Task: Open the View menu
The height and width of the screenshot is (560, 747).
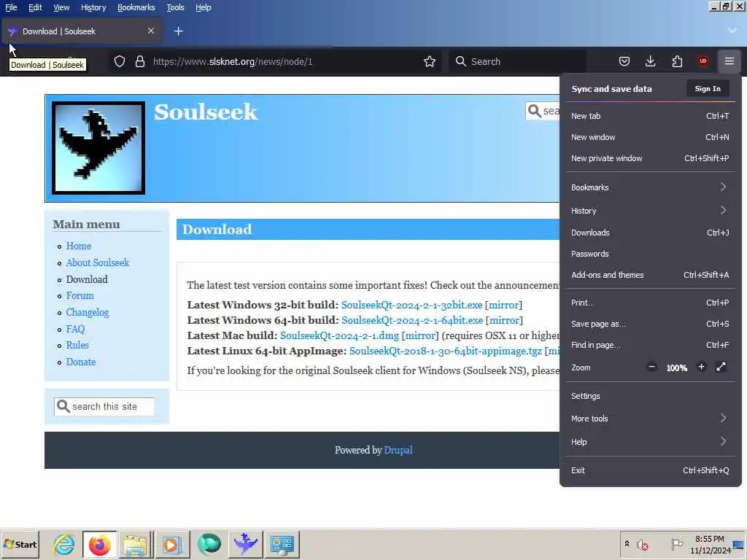Action: click(61, 7)
